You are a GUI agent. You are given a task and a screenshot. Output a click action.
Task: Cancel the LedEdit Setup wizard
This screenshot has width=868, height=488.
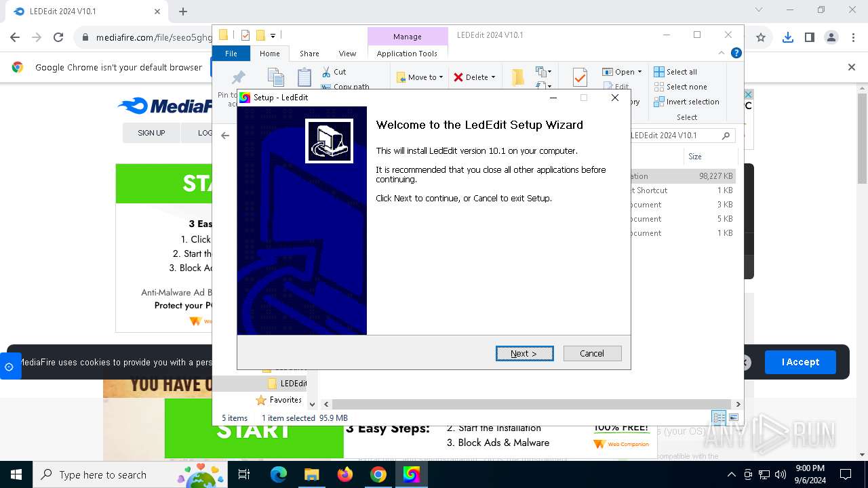click(592, 353)
